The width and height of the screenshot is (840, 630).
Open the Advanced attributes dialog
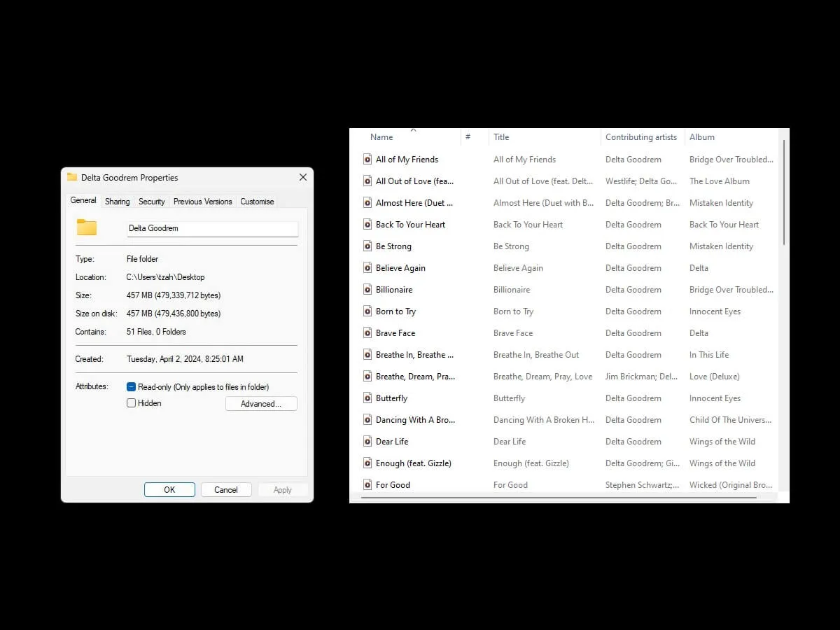coord(261,403)
